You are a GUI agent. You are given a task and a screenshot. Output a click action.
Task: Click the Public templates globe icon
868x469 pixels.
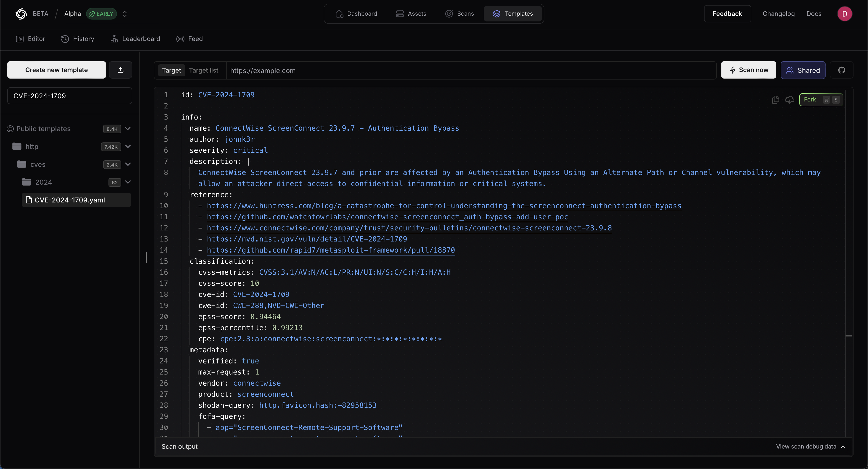click(10, 129)
